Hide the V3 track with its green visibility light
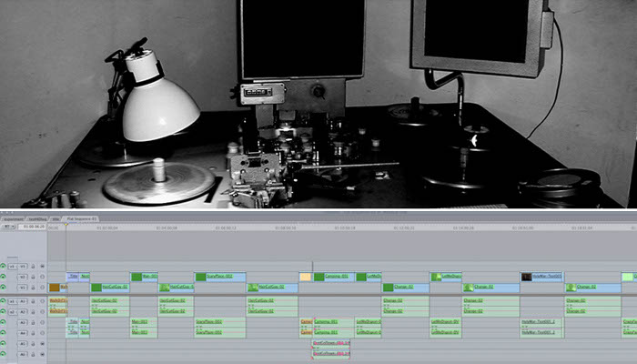Image resolution: width=637 pixels, height=364 pixels. 3,266
